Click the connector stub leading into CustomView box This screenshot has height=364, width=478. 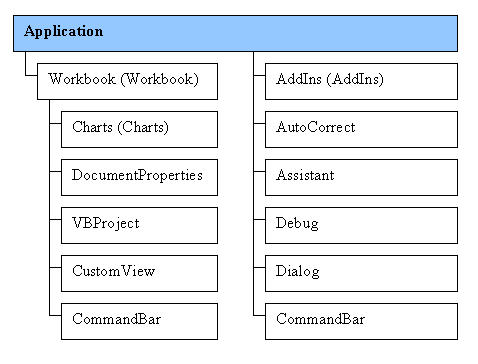pos(55,268)
